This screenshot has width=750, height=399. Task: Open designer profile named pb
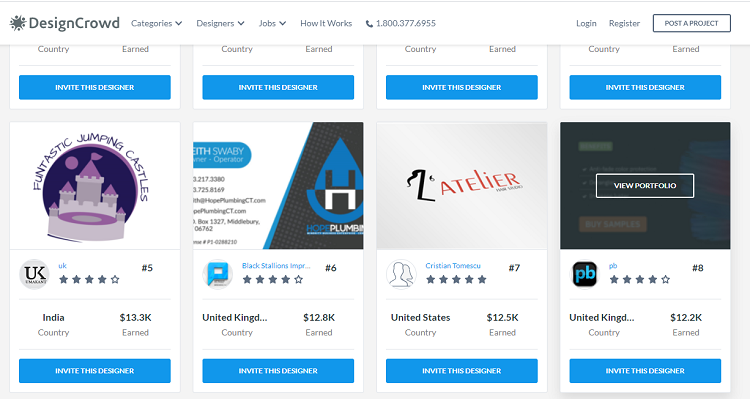click(613, 266)
